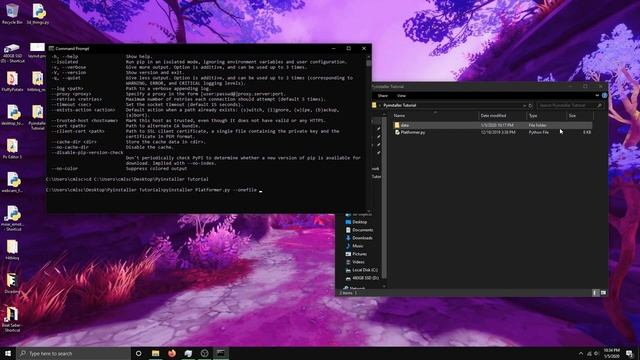
Task: Click the Pyinstaller Tutorial address bar path
Action: (400, 105)
